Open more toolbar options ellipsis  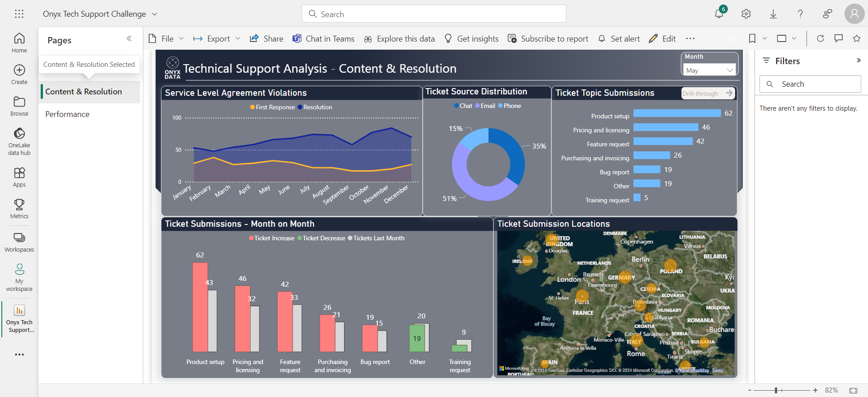[x=690, y=38]
